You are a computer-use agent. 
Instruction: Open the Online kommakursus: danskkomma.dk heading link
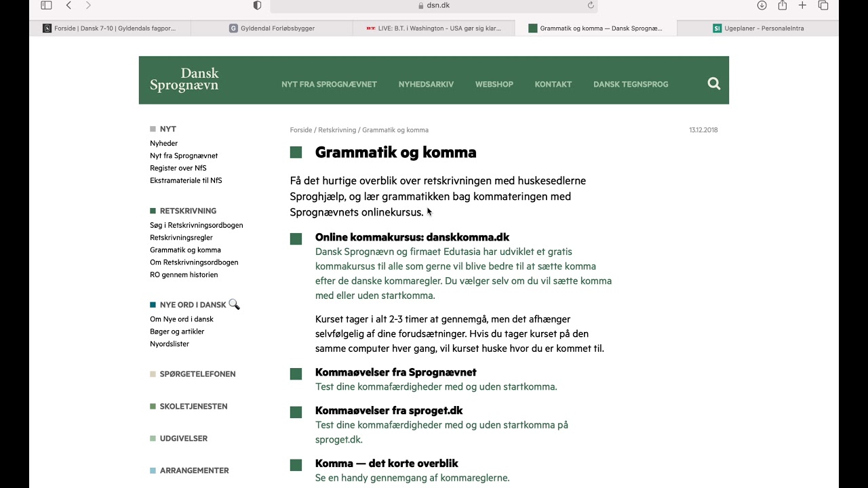coord(412,237)
